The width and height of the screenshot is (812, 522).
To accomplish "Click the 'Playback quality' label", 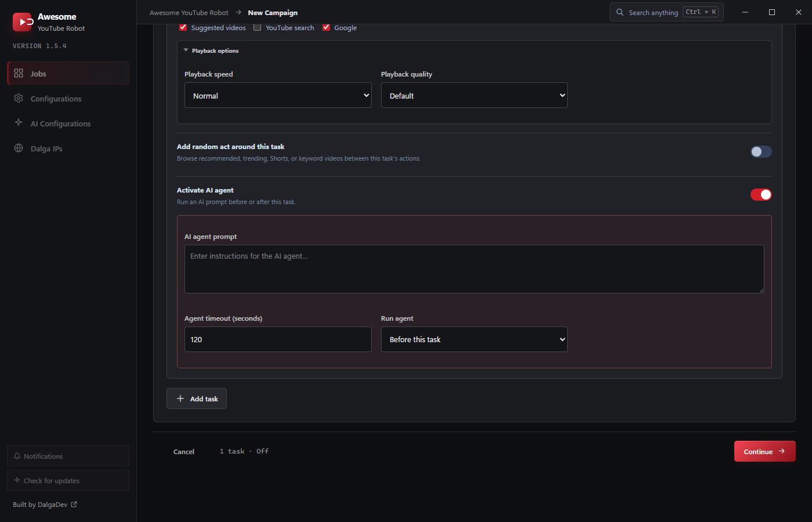I will pos(407,74).
